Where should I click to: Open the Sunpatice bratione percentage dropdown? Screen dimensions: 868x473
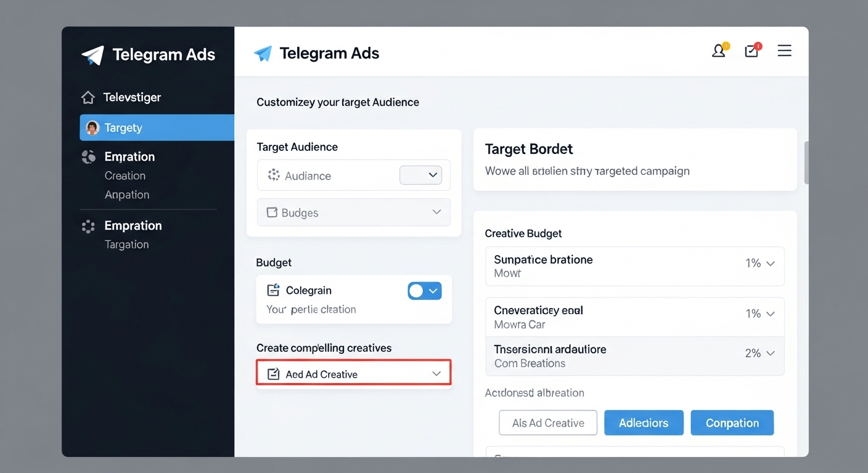pyautogui.click(x=759, y=264)
